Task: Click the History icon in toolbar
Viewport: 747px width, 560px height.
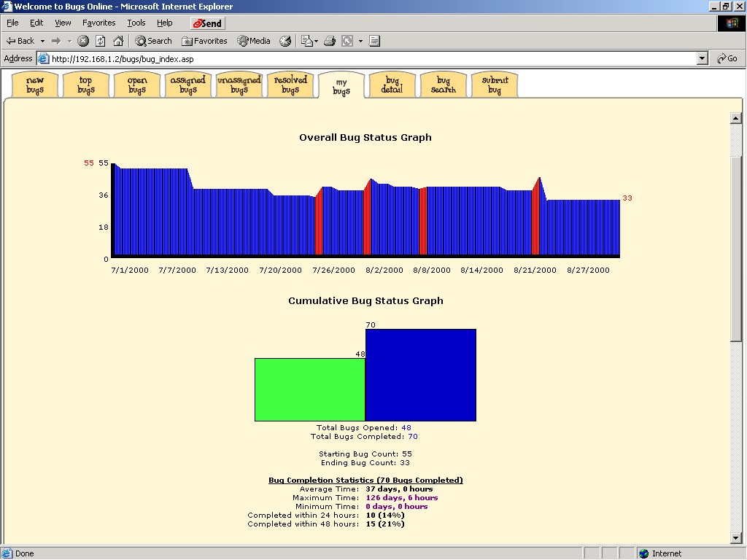Action: (285, 41)
